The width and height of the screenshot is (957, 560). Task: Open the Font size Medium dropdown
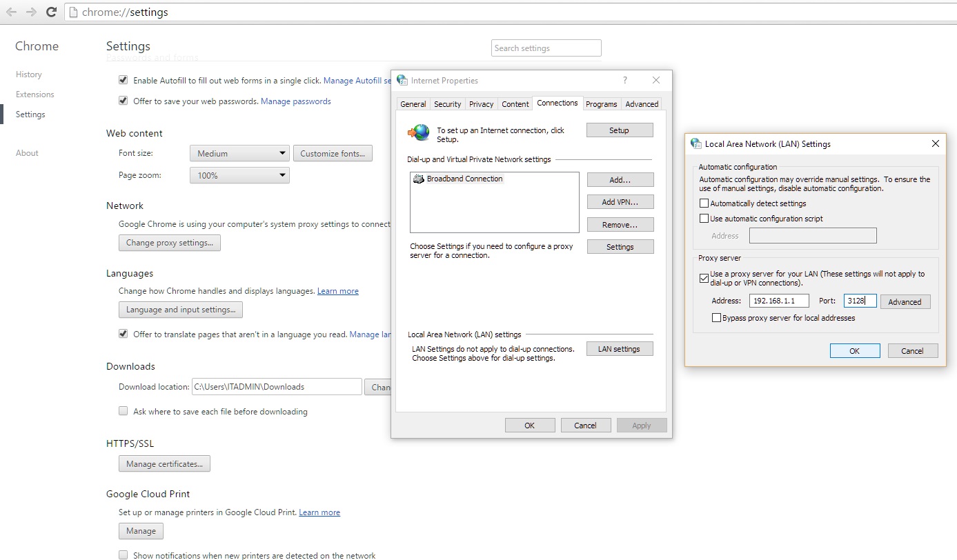(239, 153)
